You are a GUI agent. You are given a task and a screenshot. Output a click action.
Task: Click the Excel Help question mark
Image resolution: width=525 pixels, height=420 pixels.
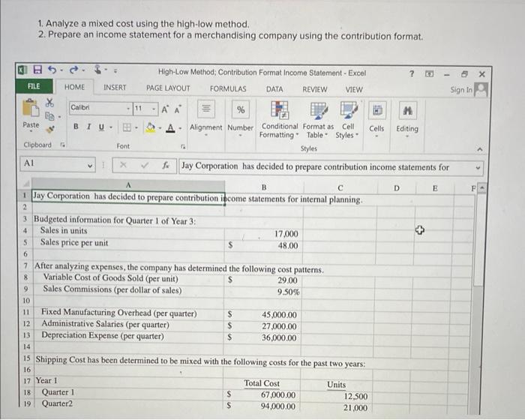click(412, 73)
